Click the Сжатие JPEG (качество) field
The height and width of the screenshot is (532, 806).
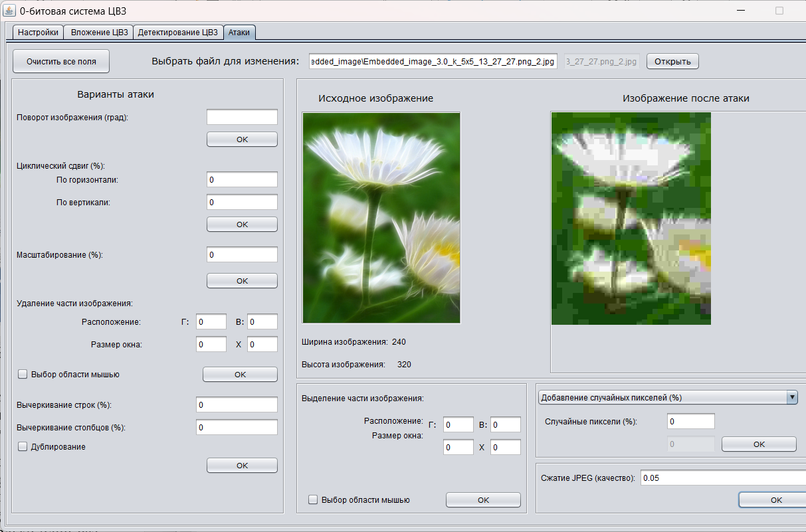[x=723, y=478]
